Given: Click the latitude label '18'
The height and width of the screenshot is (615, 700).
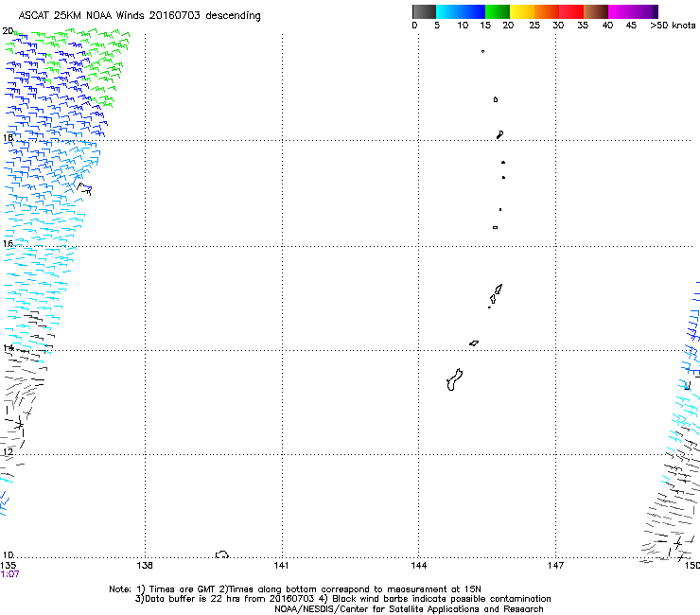Looking at the screenshot, I should 8,137.
